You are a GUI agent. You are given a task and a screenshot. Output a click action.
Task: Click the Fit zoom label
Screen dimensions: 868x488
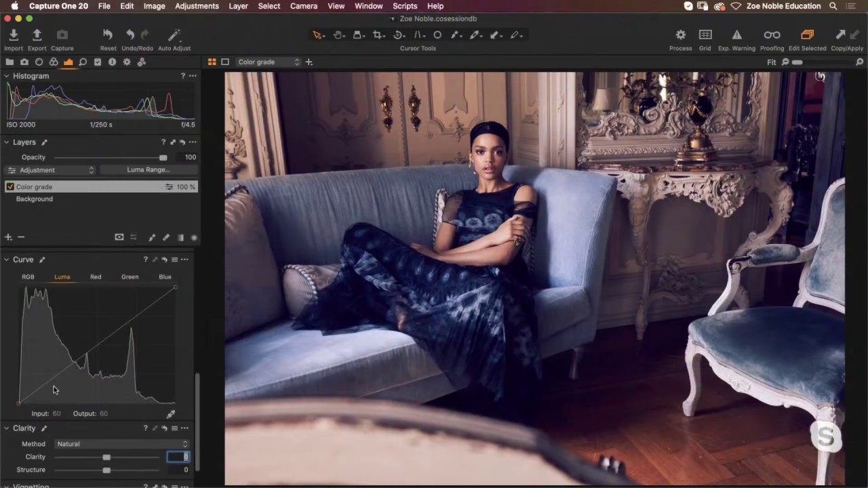point(771,62)
